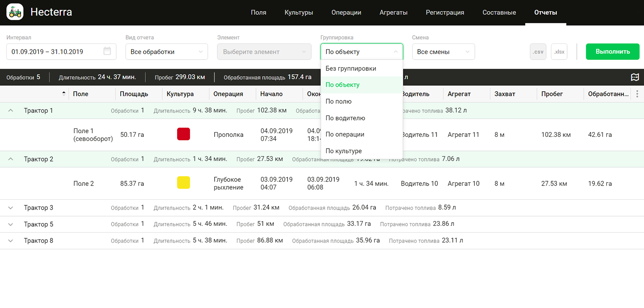644x308 pixels.
Task: Open the calendar icon in interval field
Action: 107,51
